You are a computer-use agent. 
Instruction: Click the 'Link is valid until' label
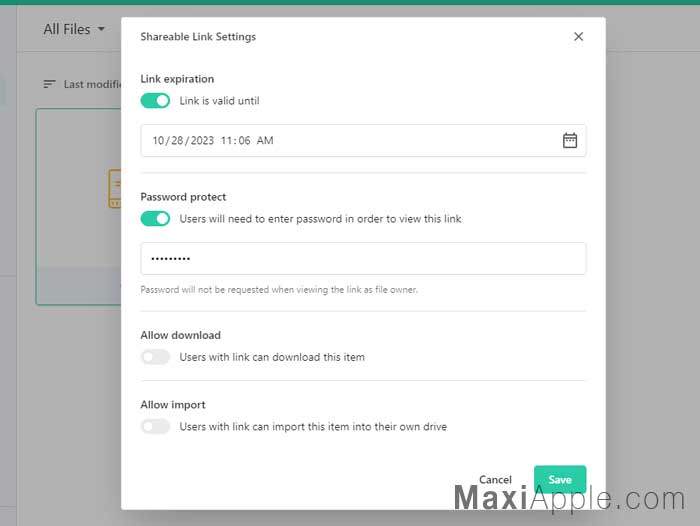[219, 101]
